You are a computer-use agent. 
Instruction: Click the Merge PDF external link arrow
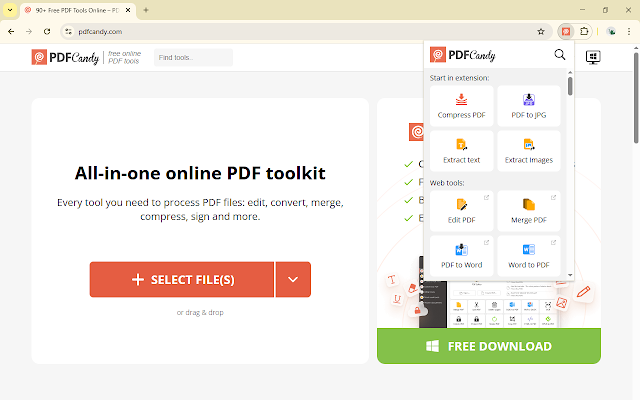pos(553,198)
